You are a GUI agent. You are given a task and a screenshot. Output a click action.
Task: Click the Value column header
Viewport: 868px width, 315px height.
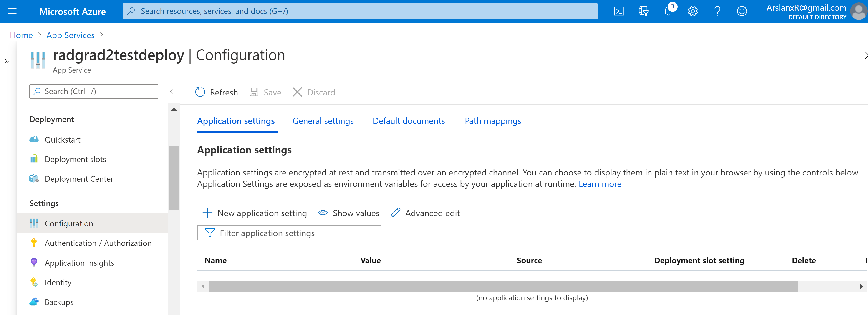(x=370, y=260)
